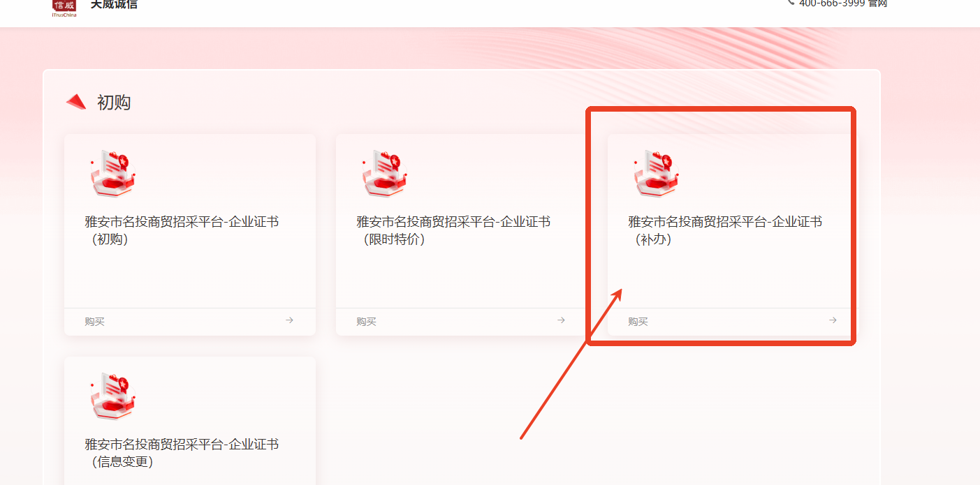Click the 初购 section heading
The width and height of the screenshot is (980, 485).
[114, 103]
